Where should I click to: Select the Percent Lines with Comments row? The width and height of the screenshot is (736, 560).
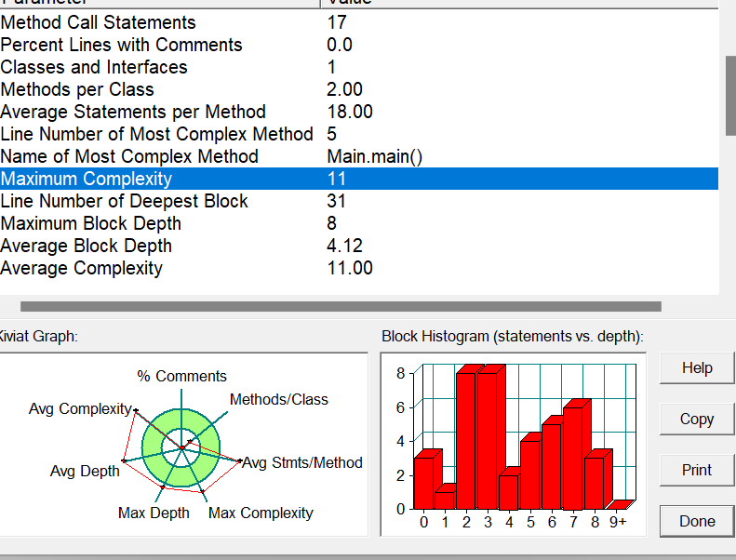coord(359,45)
